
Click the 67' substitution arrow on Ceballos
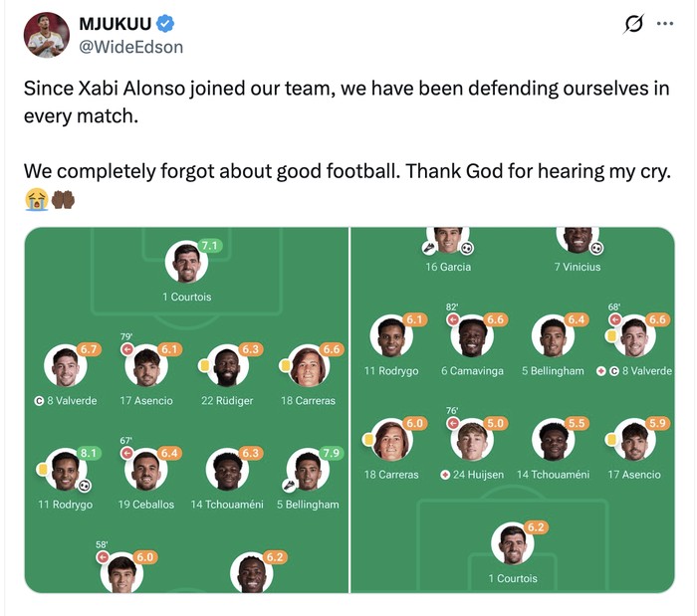pos(127,453)
